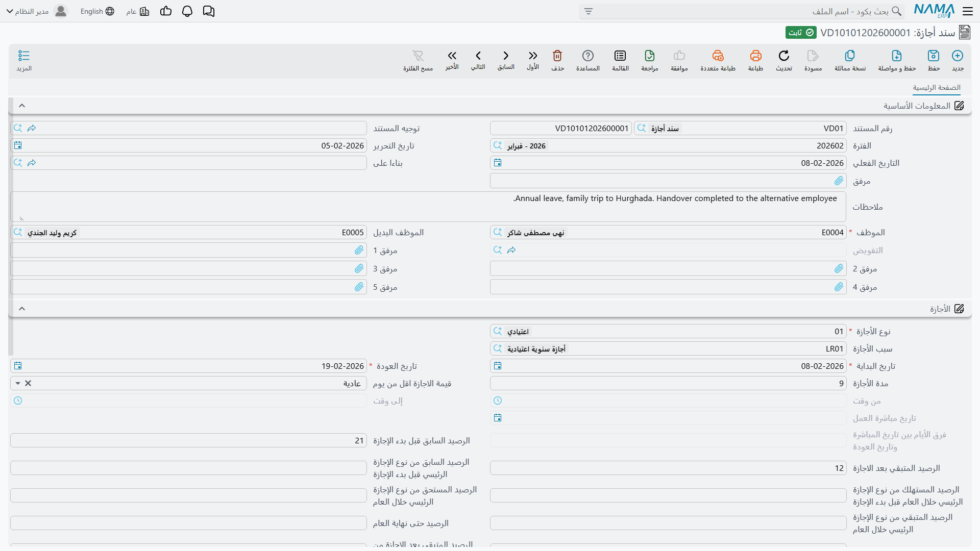This screenshot has width=980, height=551.
Task: Click the طباعة print icon
Action: pos(755,56)
